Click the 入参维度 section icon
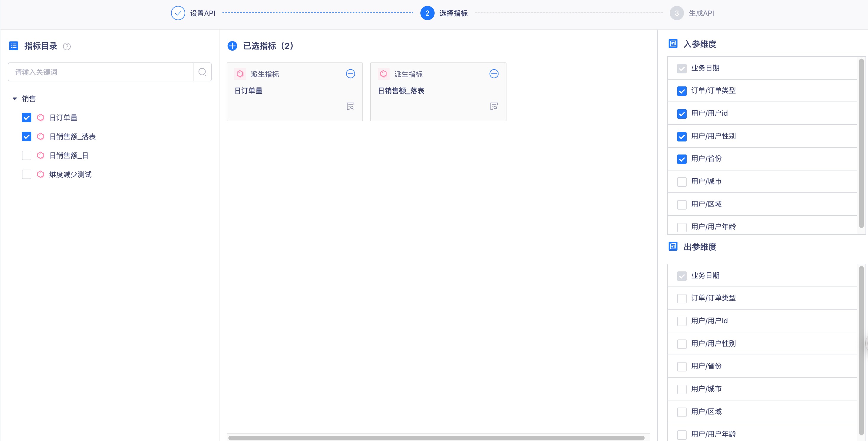Image resolution: width=868 pixels, height=441 pixels. (x=673, y=44)
